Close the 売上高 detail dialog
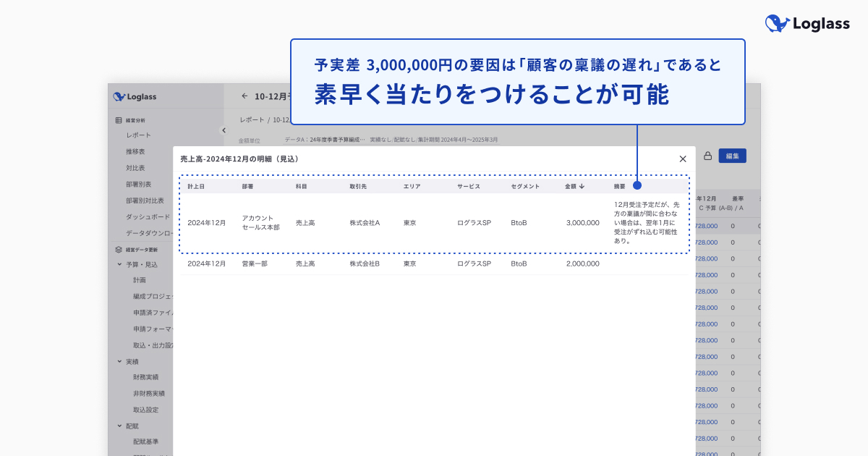Screen dimensions: 868x456 (682, 159)
